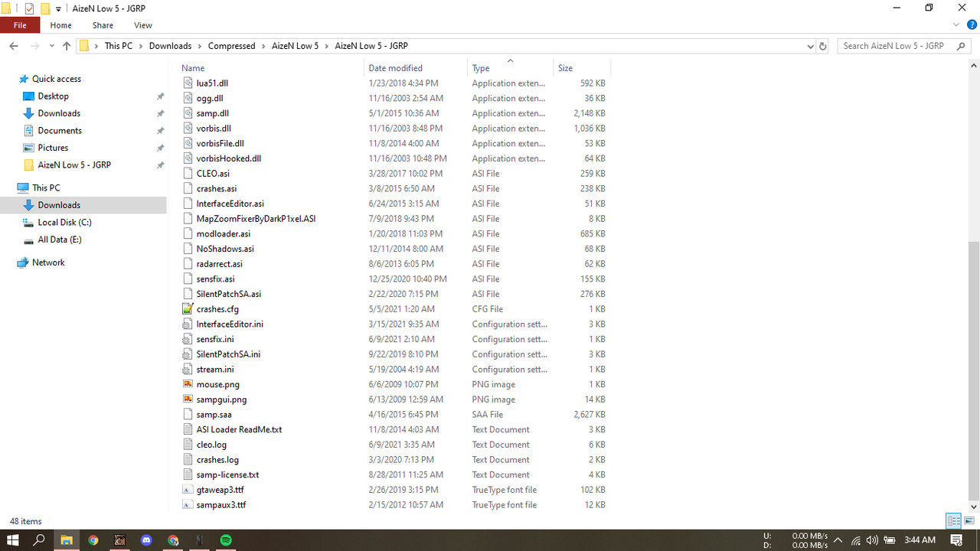Expand chevron after Compressed in address bar
Screen dimensions: 980x551
click(x=263, y=46)
